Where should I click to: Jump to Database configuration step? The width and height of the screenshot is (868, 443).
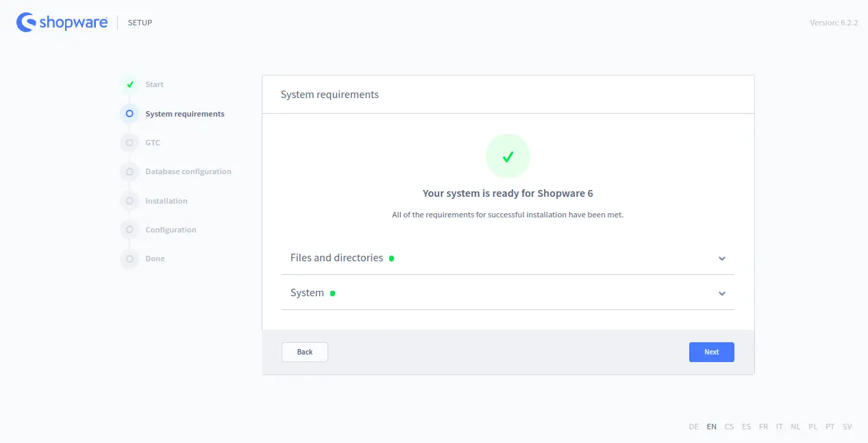coord(188,171)
